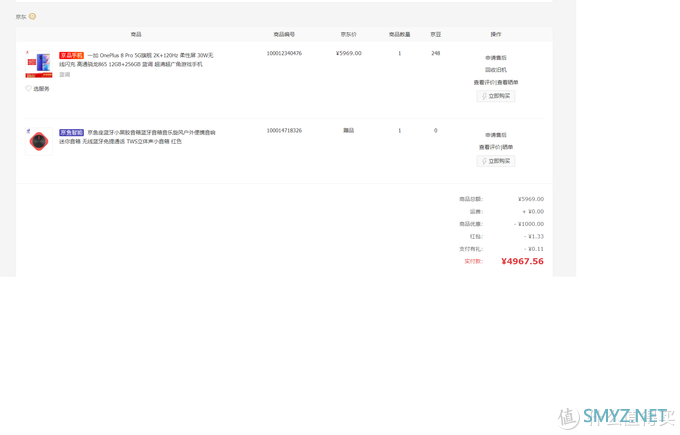Image resolution: width=680 pixels, height=435 pixels.
Task: Click the 操作 column header
Action: (x=496, y=34)
